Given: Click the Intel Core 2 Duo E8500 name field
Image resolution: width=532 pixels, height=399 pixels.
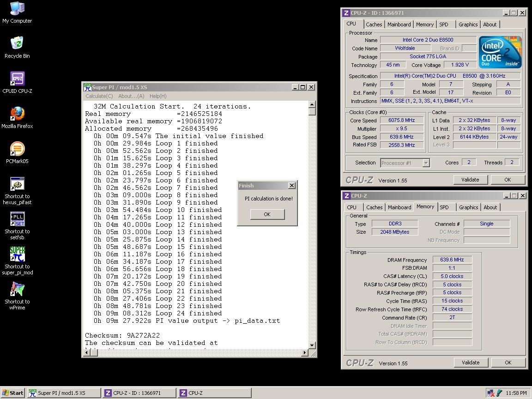Looking at the screenshot, I should [428, 40].
